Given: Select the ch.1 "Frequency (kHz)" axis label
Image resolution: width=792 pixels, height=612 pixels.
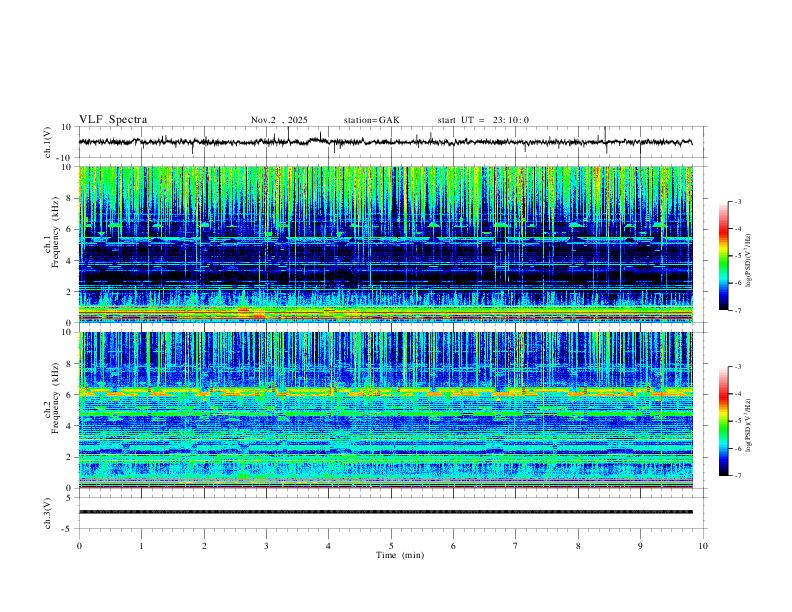Looking at the screenshot, I should coord(55,233).
